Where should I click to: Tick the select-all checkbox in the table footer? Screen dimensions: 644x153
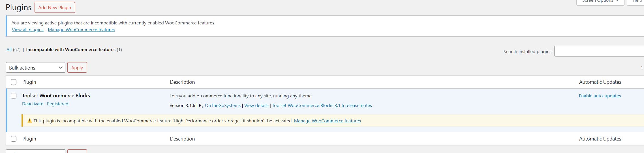(x=14, y=139)
